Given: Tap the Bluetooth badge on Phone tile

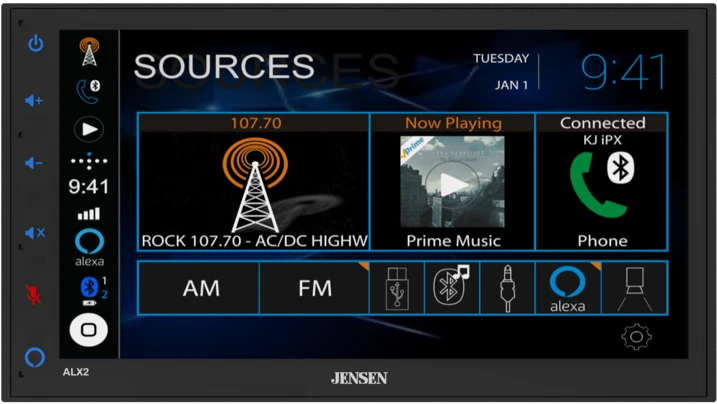Looking at the screenshot, I should click(621, 168).
